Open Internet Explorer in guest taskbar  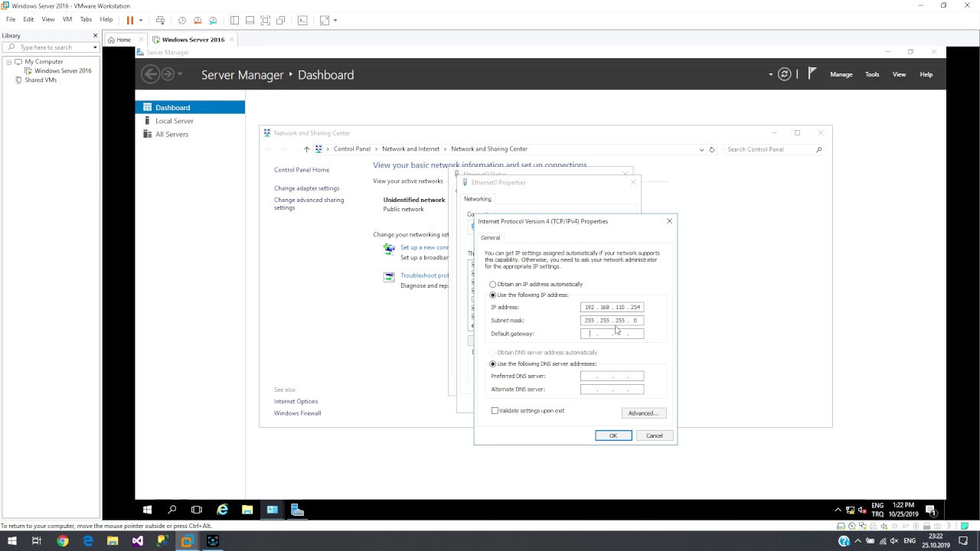coord(222,510)
